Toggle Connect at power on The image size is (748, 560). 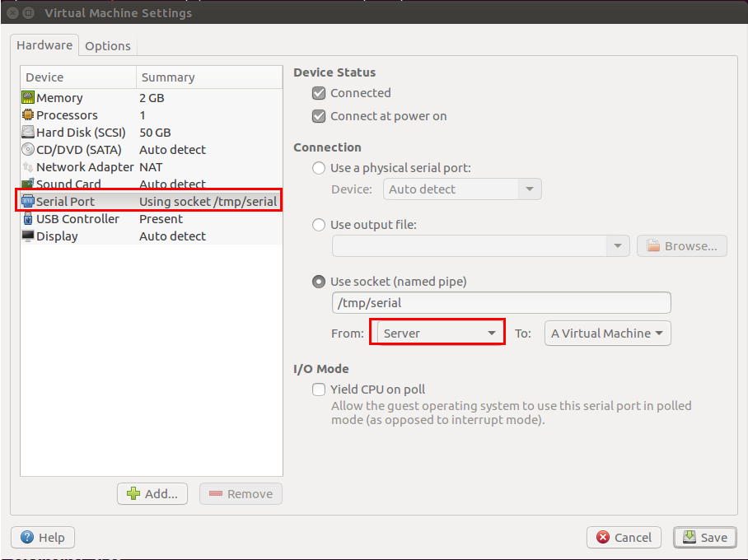click(319, 116)
